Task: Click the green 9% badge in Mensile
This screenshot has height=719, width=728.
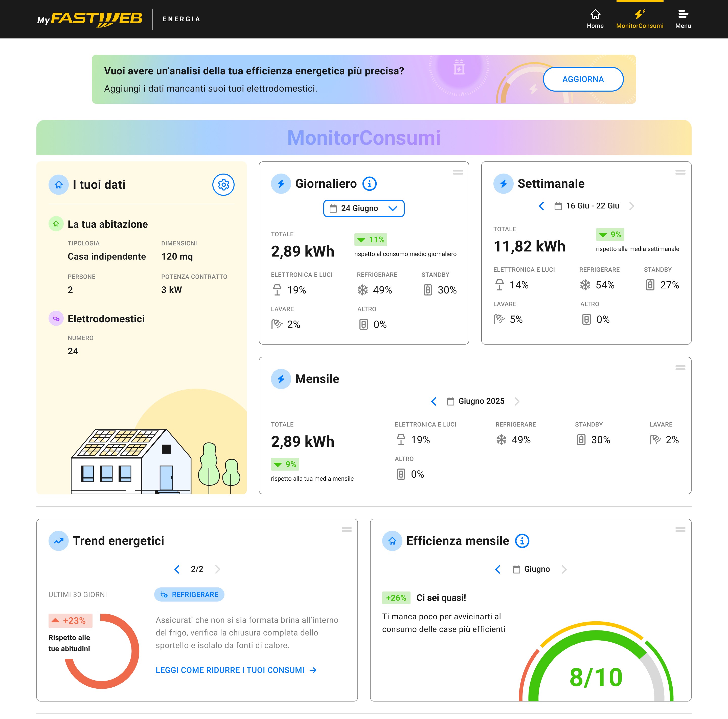Action: coord(285,464)
